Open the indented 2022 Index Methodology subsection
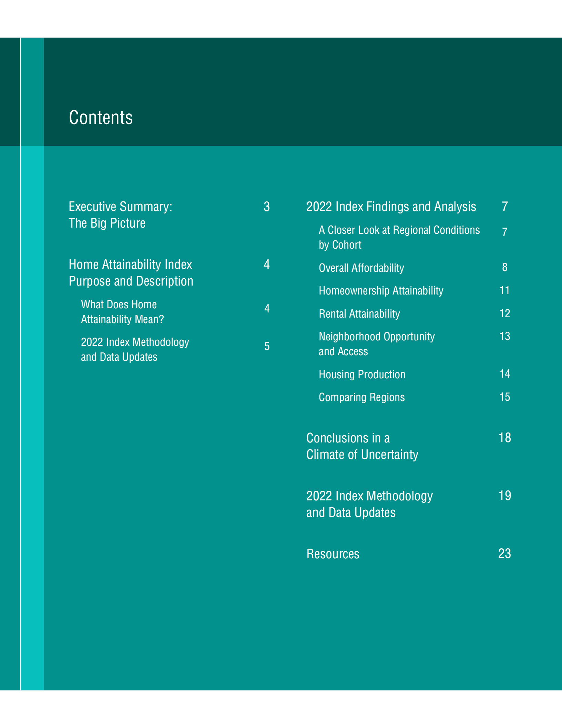 [135, 349]
